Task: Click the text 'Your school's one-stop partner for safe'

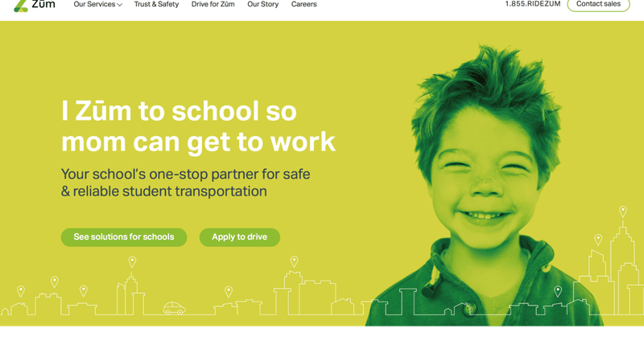Action: tap(186, 174)
